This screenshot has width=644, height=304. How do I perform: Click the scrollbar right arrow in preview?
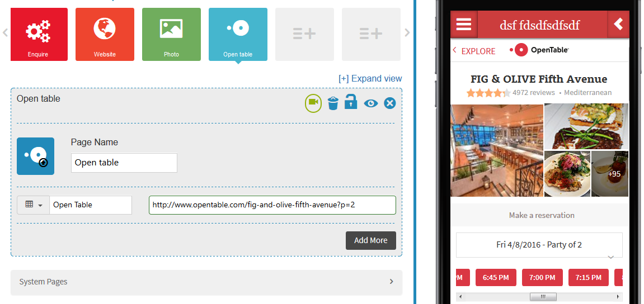618,297
